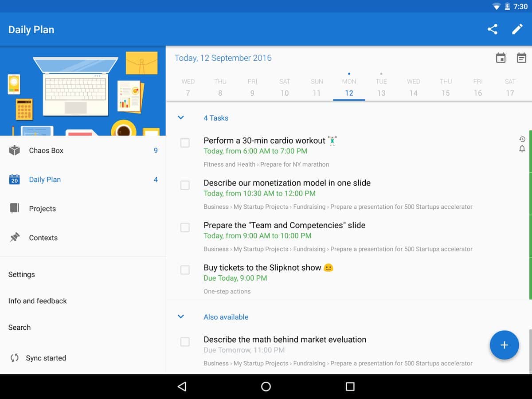
Task: Tick the Slipknot tickets task checkbox
Action: 185,270
